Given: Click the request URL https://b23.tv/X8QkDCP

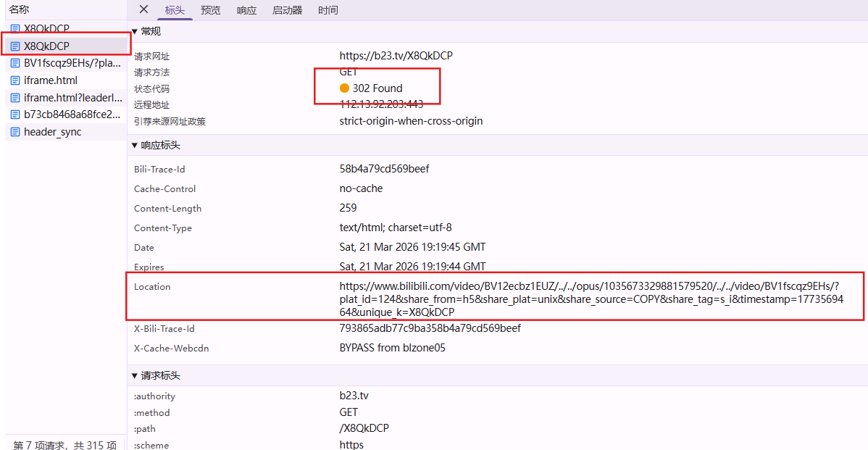Looking at the screenshot, I should (396, 55).
